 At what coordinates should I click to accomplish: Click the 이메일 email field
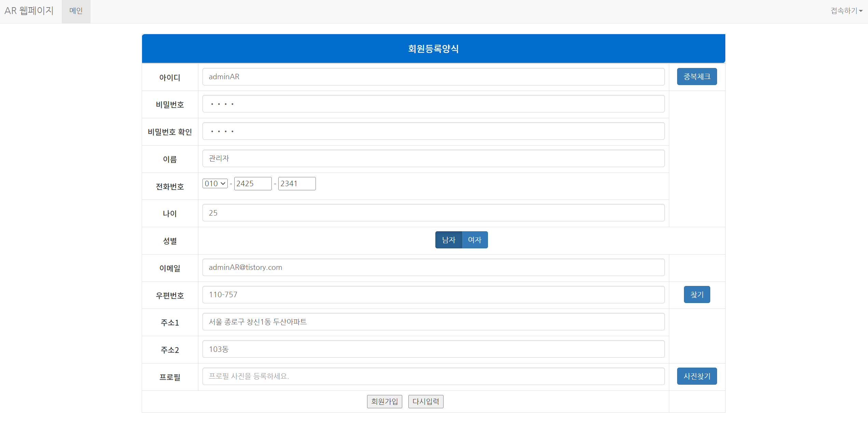click(433, 267)
